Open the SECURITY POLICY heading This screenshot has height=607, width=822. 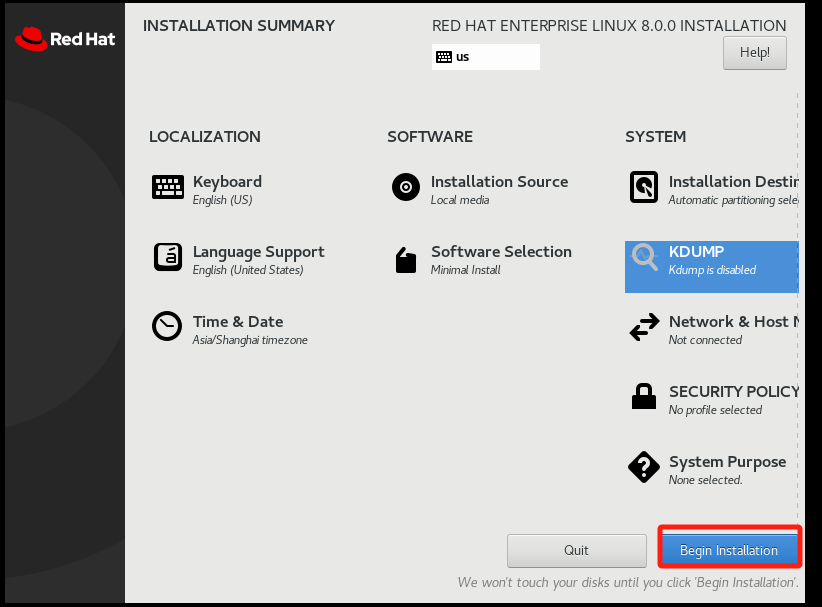click(734, 392)
